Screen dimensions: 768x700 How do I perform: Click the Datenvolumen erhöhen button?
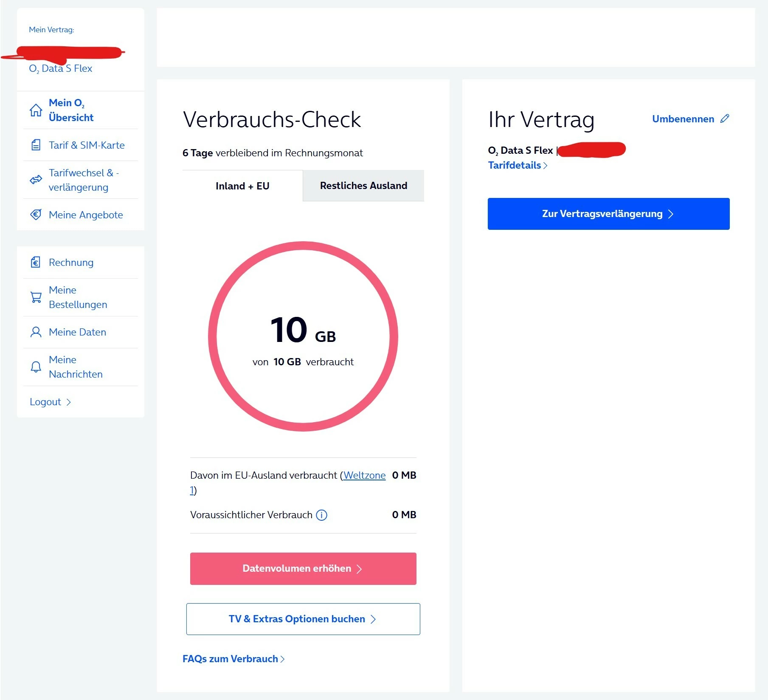[x=303, y=568]
